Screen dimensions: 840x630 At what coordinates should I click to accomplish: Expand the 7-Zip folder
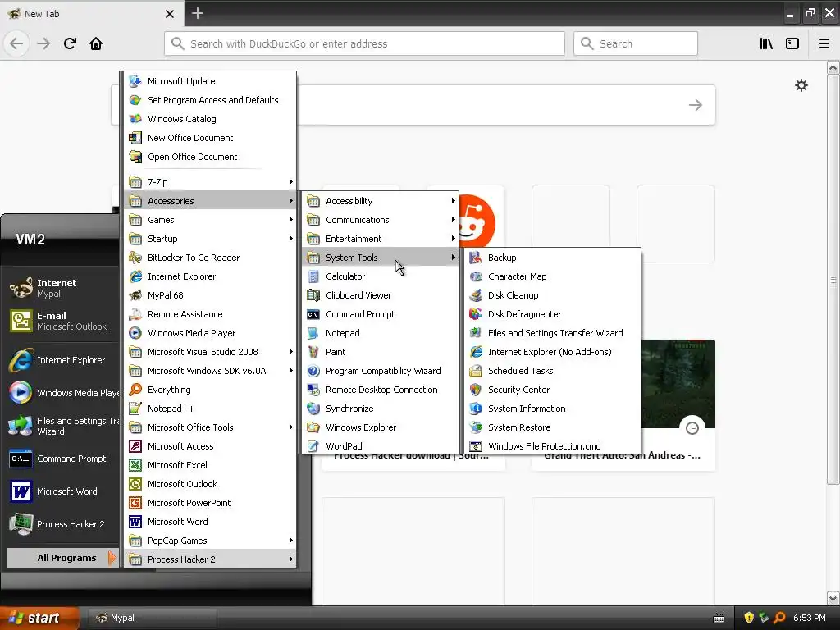(x=210, y=182)
